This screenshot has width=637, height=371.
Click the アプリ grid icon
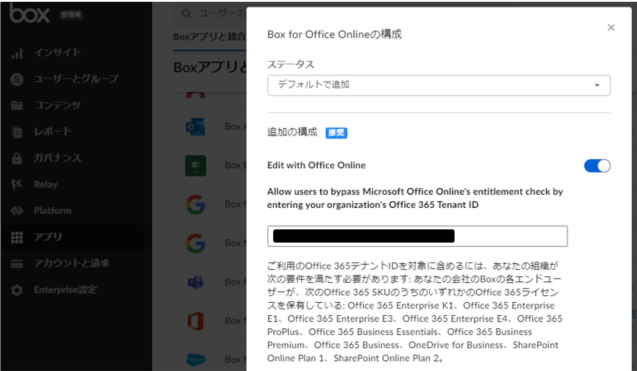pyautogui.click(x=17, y=237)
